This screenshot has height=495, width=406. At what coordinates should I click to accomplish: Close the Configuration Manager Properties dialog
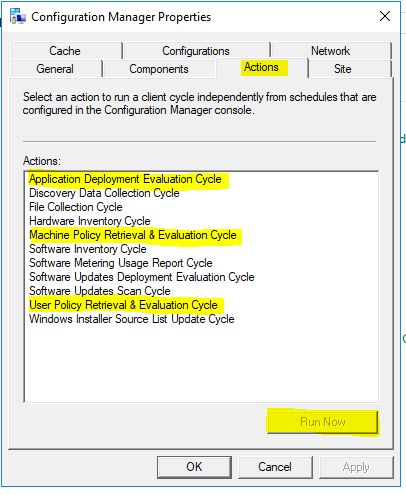point(385,16)
